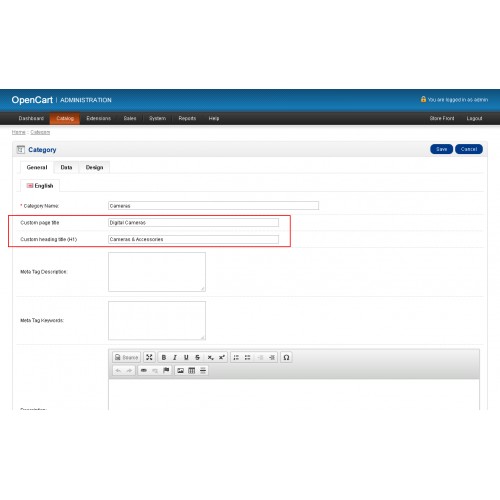500x500 pixels.
Task: Apply strikethrough formatting in the editor
Action: (198, 357)
